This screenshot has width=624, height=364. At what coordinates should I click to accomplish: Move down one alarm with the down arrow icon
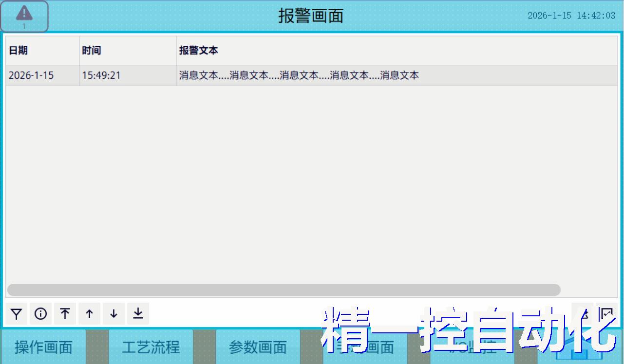coord(113,313)
